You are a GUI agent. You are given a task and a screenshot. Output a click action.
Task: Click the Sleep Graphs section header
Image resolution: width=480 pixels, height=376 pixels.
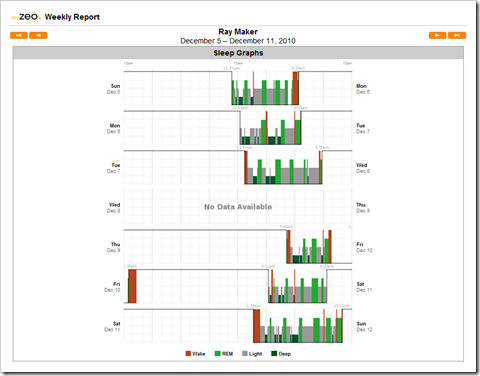click(x=238, y=53)
